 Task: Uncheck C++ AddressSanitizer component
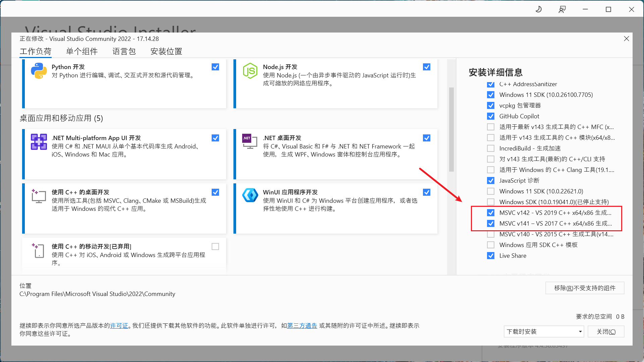tap(491, 84)
